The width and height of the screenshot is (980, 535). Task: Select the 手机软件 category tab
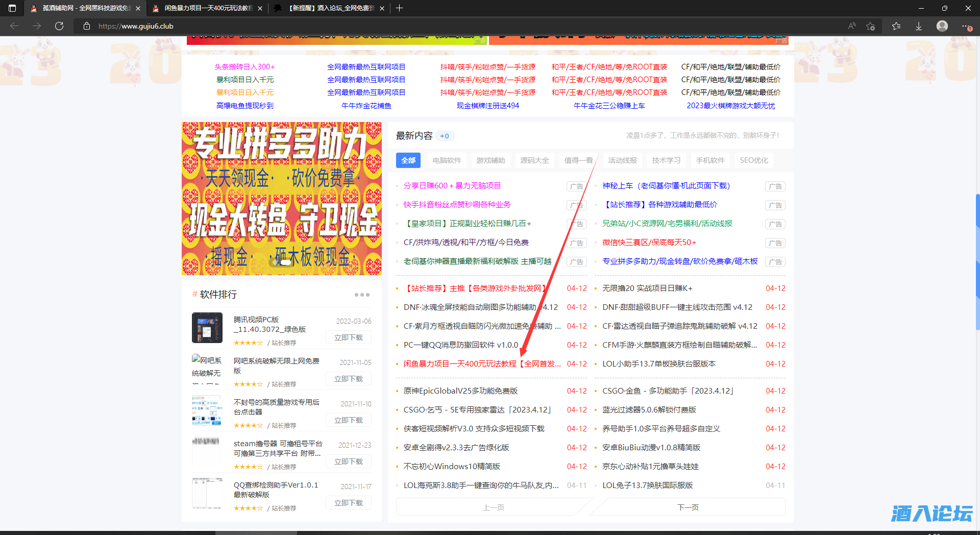pyautogui.click(x=710, y=160)
